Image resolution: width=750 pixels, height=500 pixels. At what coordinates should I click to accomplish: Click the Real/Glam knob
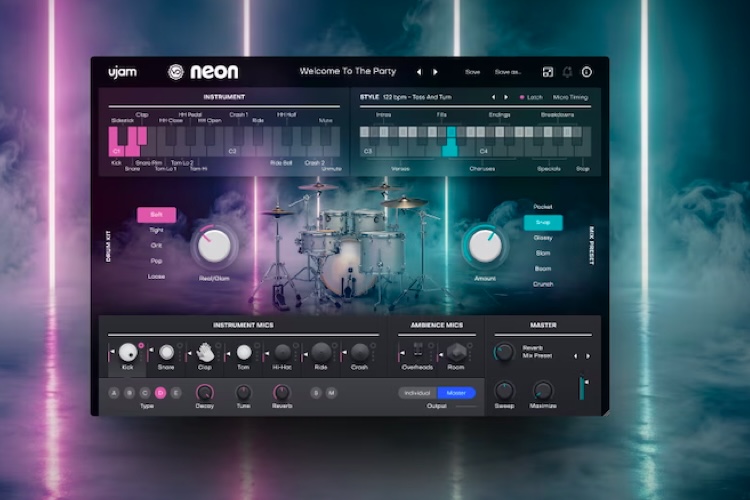[214, 246]
